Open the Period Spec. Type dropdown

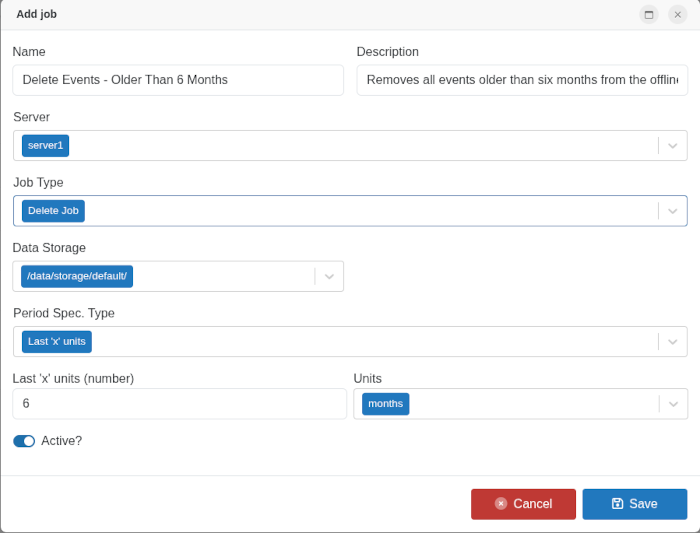pyautogui.click(x=673, y=342)
